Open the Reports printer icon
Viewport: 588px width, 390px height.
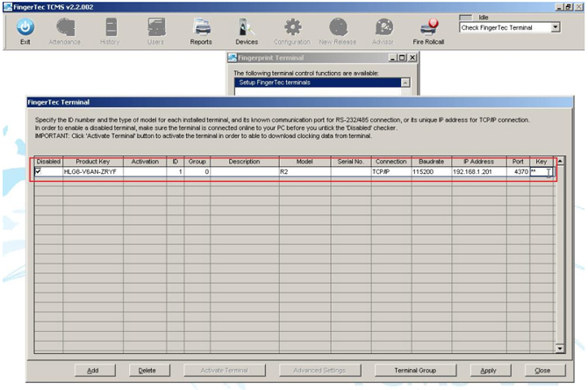coord(202,27)
